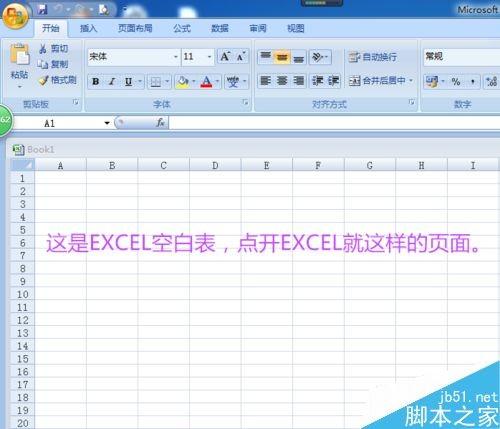Open the 宋体 font name dropdown
The width and height of the screenshot is (500, 429).
(176, 57)
